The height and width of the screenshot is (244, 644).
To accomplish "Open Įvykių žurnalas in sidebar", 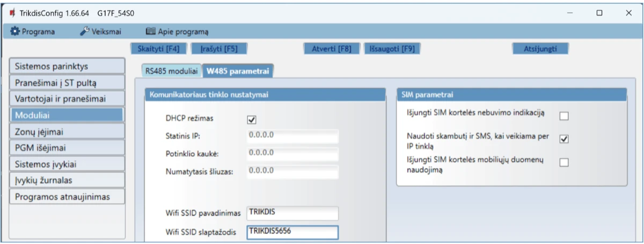I will pyautogui.click(x=67, y=180).
